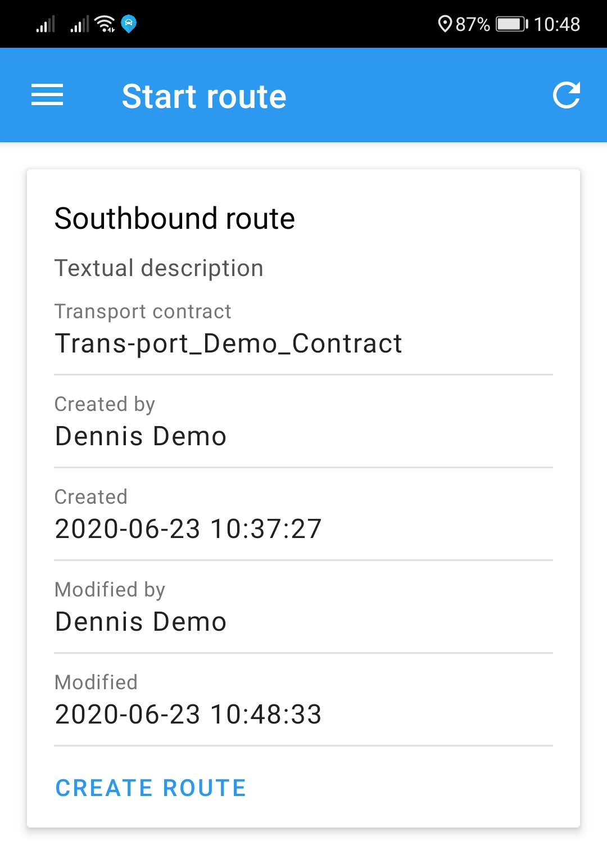Tap the Wi-Fi signal status icon
The image size is (607, 868).
pyautogui.click(x=105, y=24)
